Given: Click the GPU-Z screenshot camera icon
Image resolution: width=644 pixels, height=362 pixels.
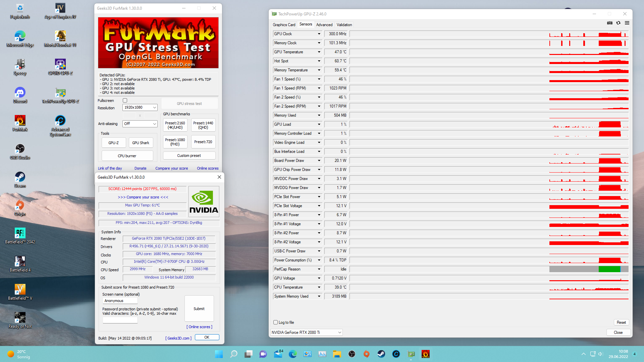Looking at the screenshot, I should pos(609,23).
